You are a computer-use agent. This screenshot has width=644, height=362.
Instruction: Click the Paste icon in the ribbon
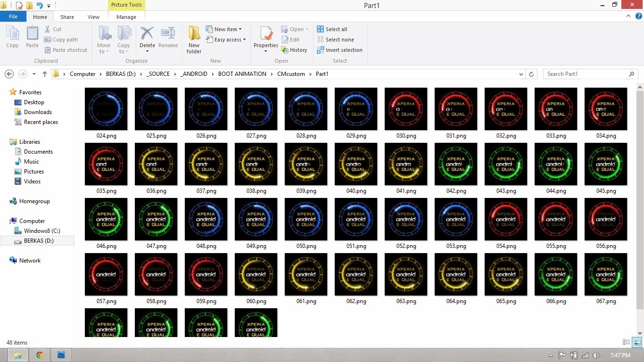(32, 38)
